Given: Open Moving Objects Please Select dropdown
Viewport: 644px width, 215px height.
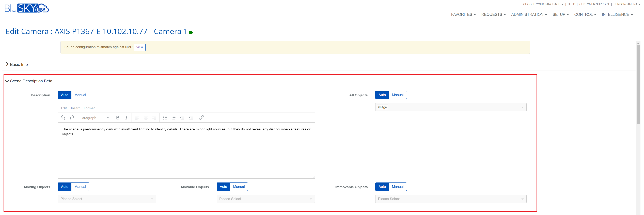Looking at the screenshot, I should tap(107, 199).
